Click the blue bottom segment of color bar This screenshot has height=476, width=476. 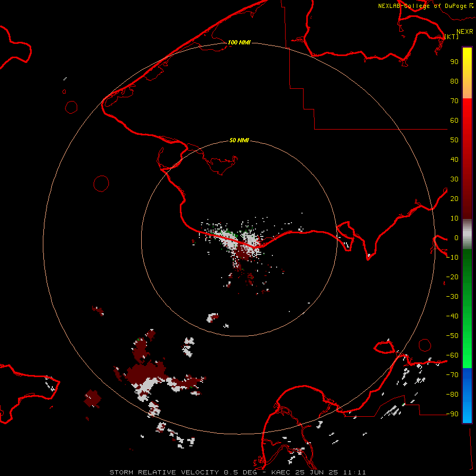click(x=467, y=396)
